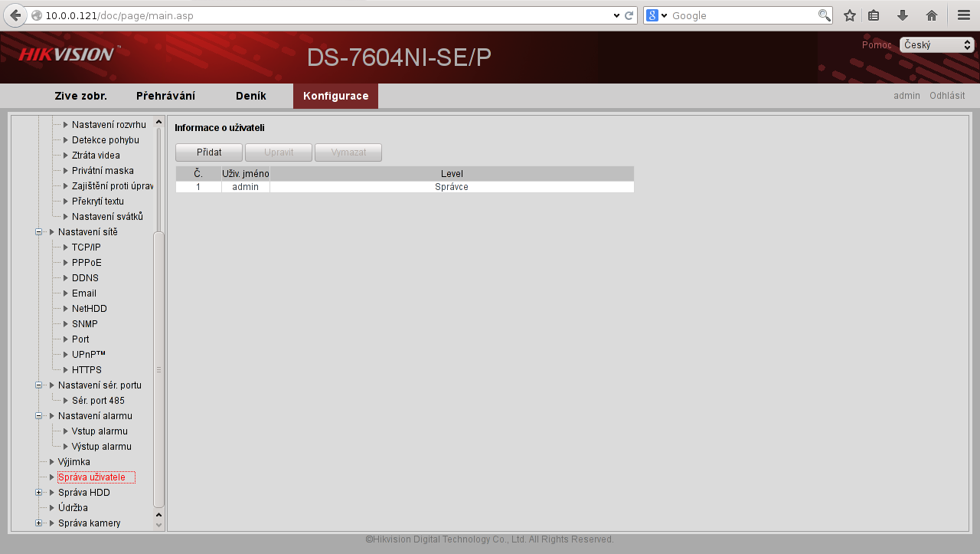Open the Údržba tree item
The height and width of the screenshot is (554, 980).
click(x=73, y=508)
